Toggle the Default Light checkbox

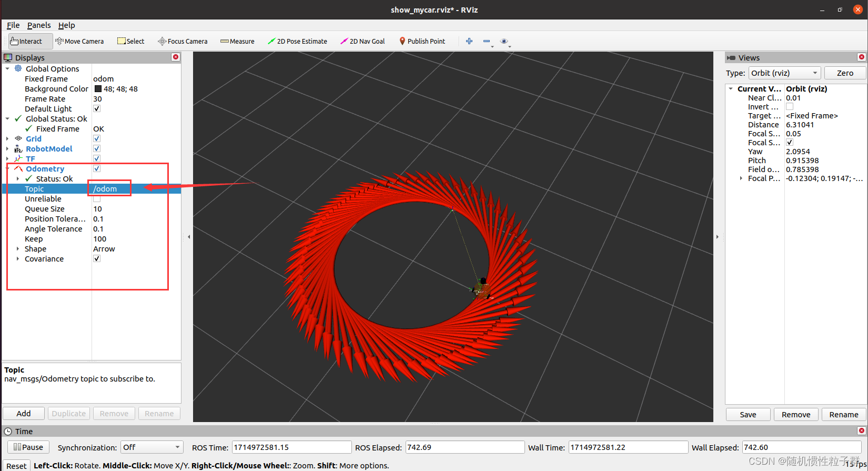(x=97, y=108)
